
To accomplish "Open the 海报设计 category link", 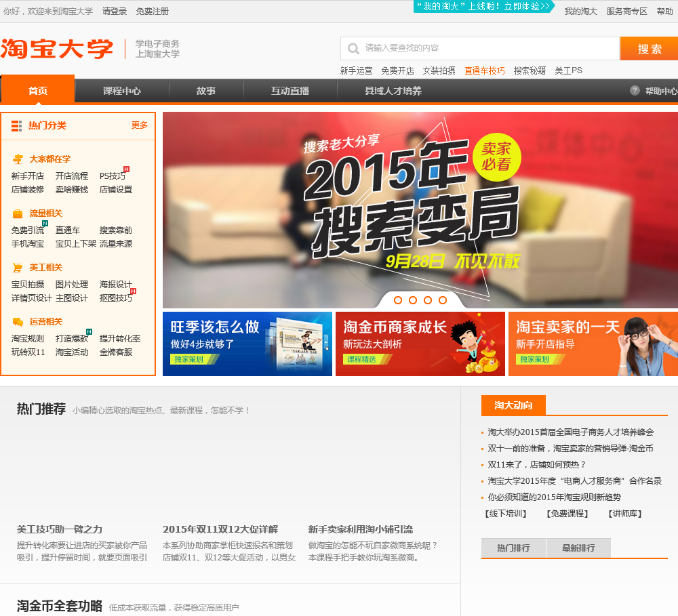I will pyautogui.click(x=116, y=284).
